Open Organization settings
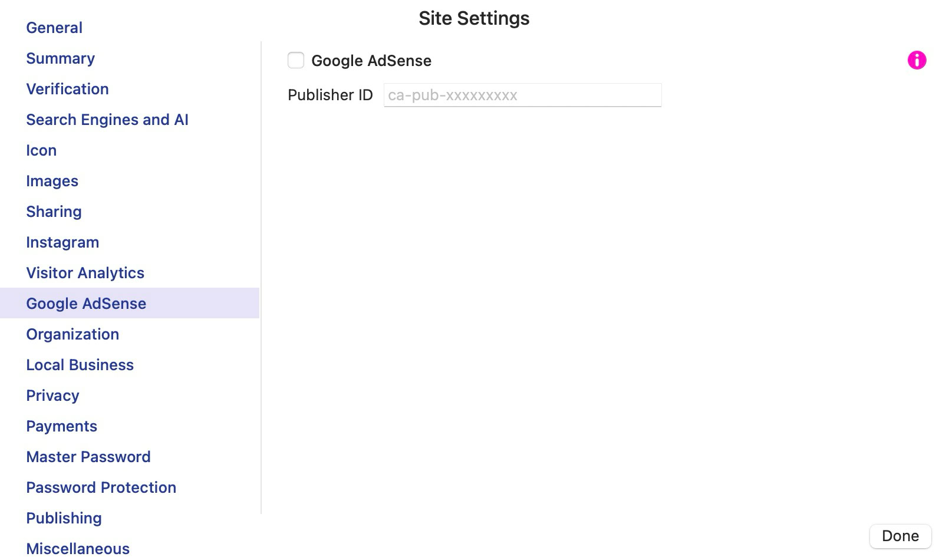The height and width of the screenshot is (560, 949). point(73,334)
